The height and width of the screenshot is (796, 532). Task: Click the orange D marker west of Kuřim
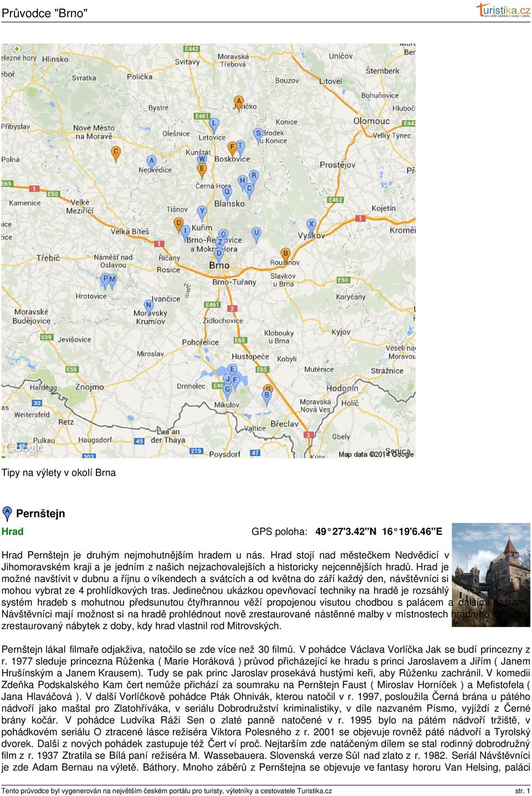click(178, 224)
